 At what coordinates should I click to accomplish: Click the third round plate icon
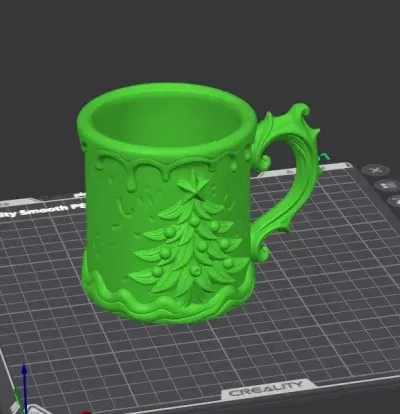click(394, 200)
